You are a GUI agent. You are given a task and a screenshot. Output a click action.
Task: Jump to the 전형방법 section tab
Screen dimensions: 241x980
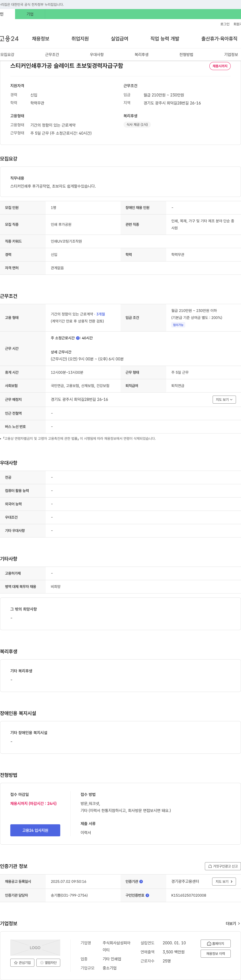(x=186, y=55)
